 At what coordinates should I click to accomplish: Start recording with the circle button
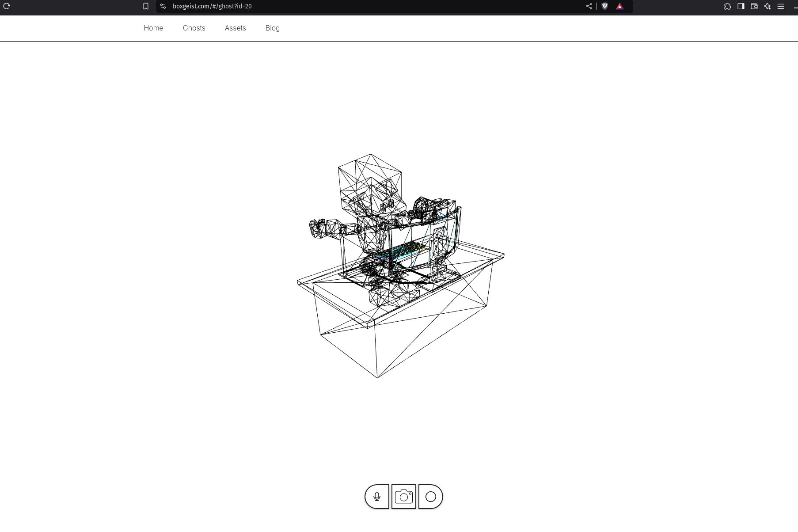(431, 497)
